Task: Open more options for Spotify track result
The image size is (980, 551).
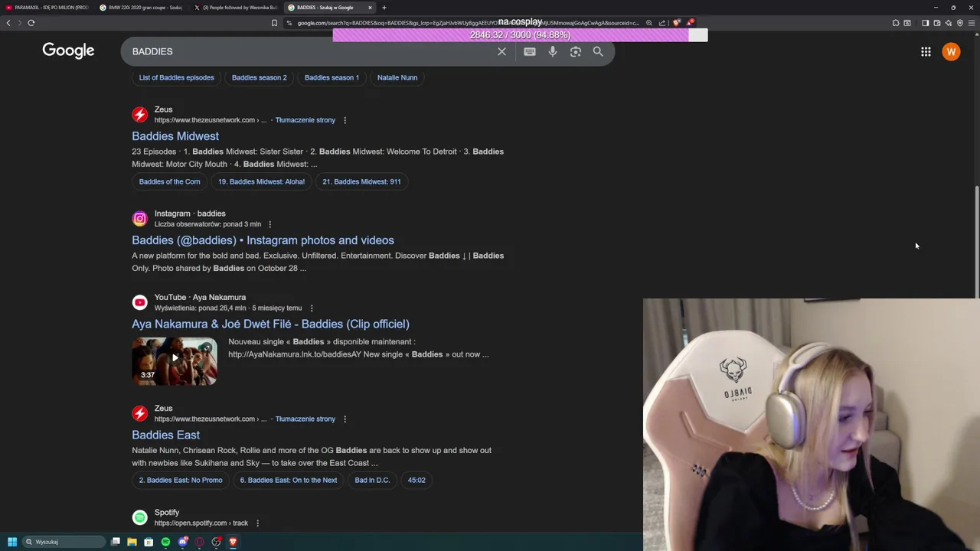Action: (257, 523)
